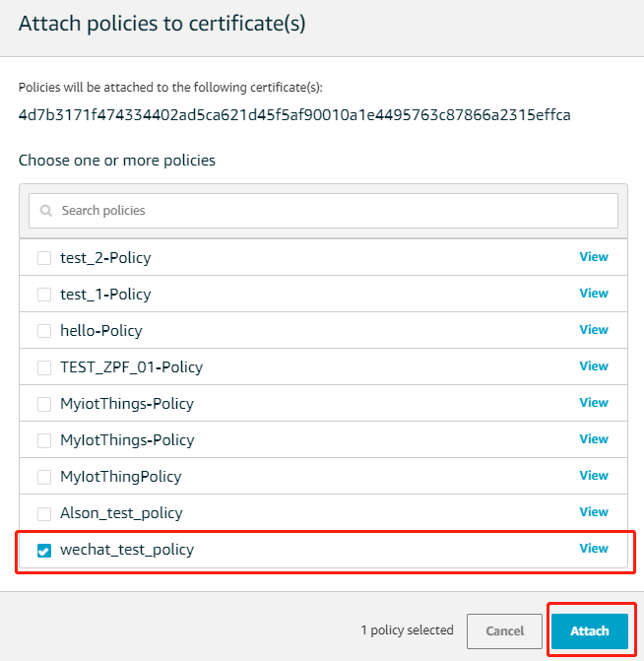This screenshot has height=661, width=644.
Task: Open View link for test_1-Policy
Action: [x=593, y=294]
